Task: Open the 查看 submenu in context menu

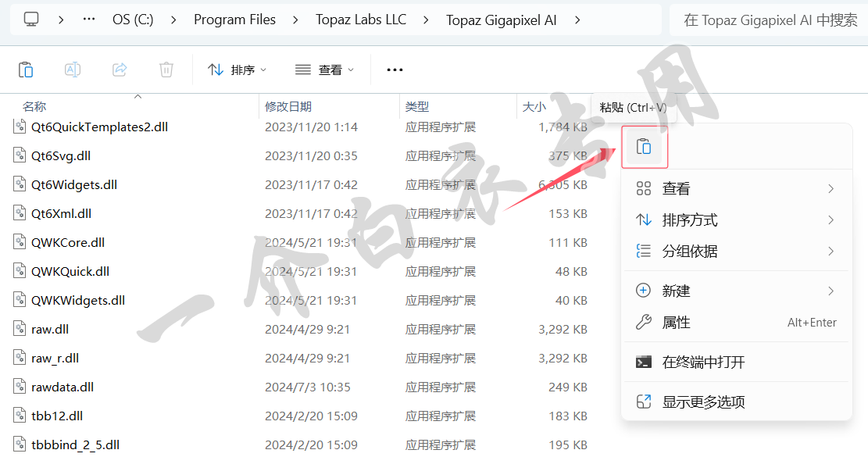Action: pyautogui.click(x=736, y=189)
